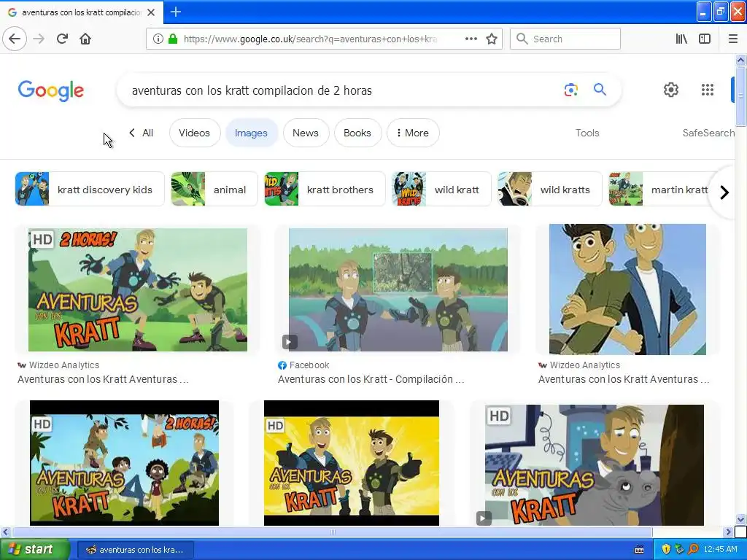Open the on-screen keyboard tray icon
Image resolution: width=747 pixels, height=560 pixels.
pos(639,550)
